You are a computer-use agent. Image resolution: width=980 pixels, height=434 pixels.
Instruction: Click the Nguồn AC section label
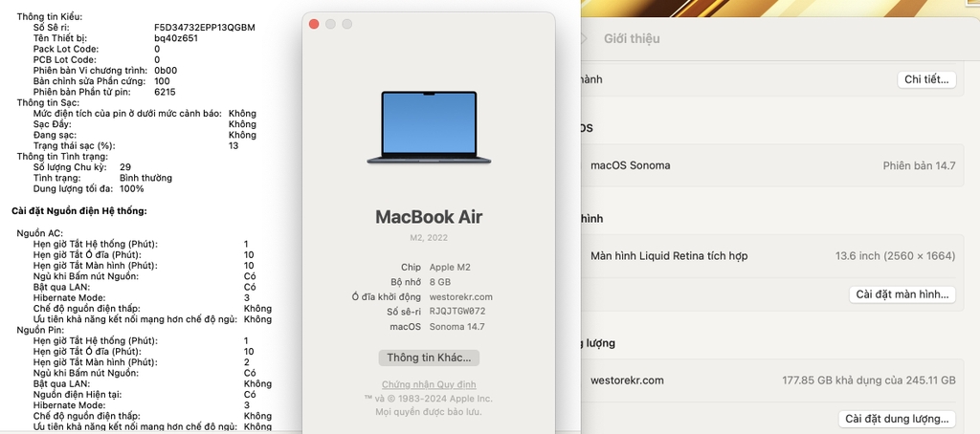pos(40,233)
